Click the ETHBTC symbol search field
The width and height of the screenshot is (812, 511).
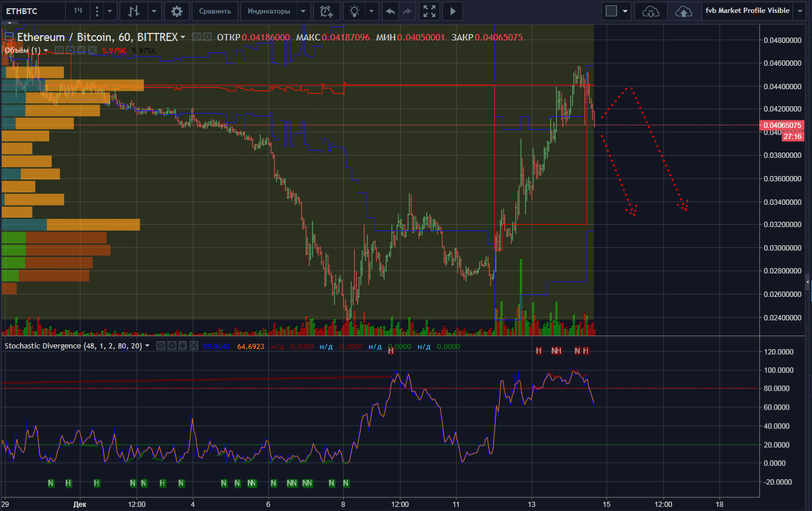click(x=32, y=11)
